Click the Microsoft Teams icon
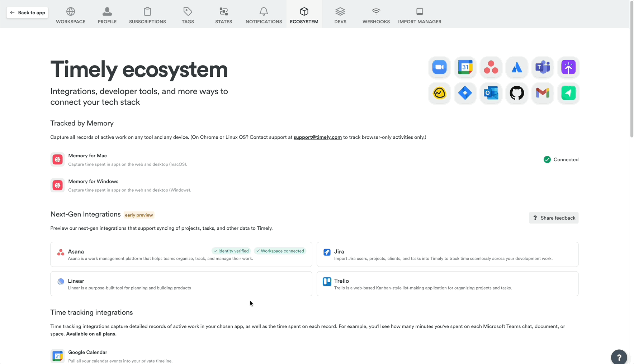Screen dimensions: 634x364 tap(543, 67)
